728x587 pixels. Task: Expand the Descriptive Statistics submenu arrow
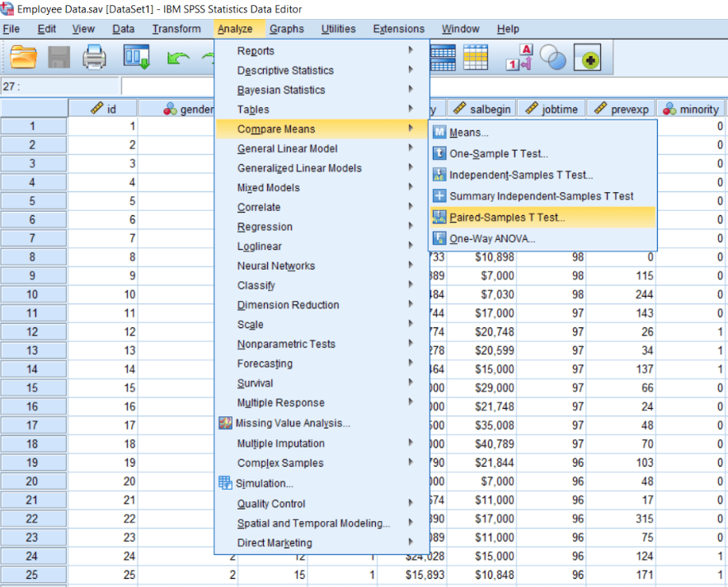(411, 69)
